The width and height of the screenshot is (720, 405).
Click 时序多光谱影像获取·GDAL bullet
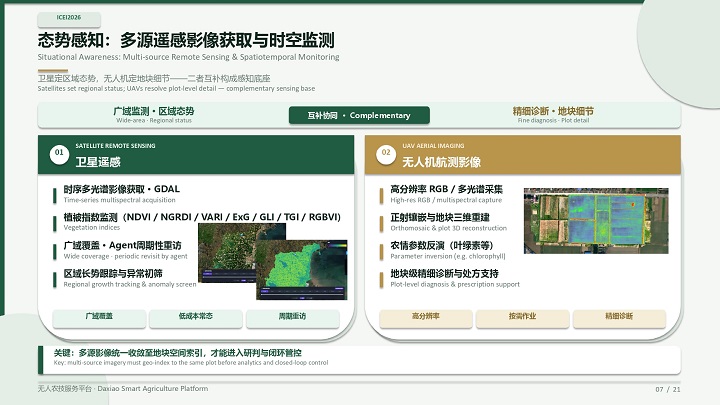point(121,189)
